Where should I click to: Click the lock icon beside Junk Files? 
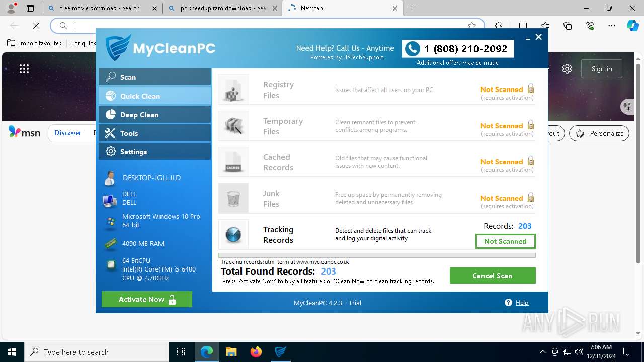(530, 198)
